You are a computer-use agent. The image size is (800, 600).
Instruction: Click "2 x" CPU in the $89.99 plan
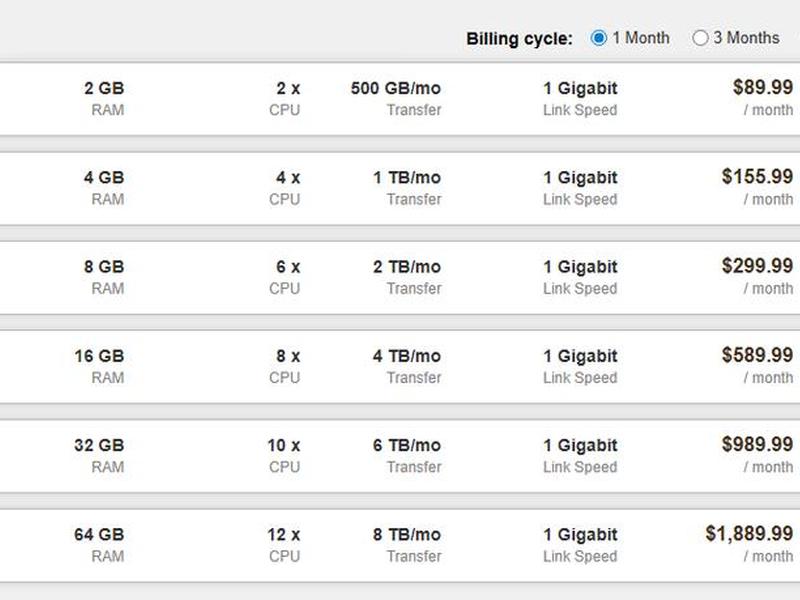pyautogui.click(x=288, y=88)
